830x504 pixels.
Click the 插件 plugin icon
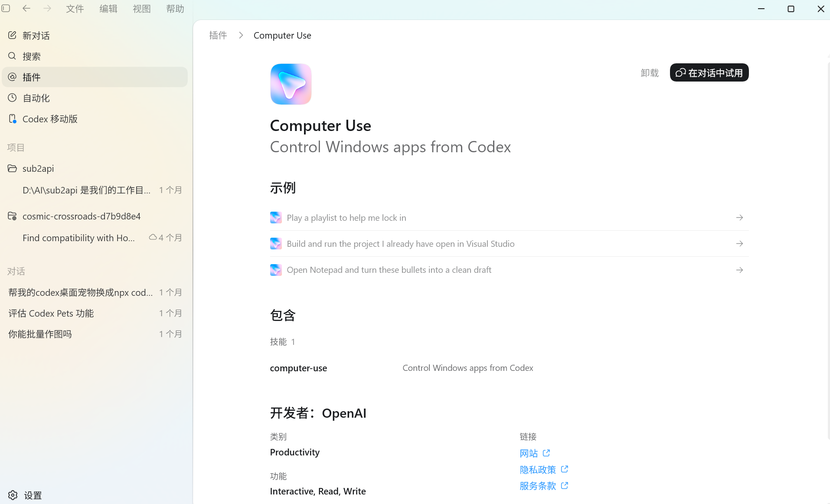coord(12,77)
